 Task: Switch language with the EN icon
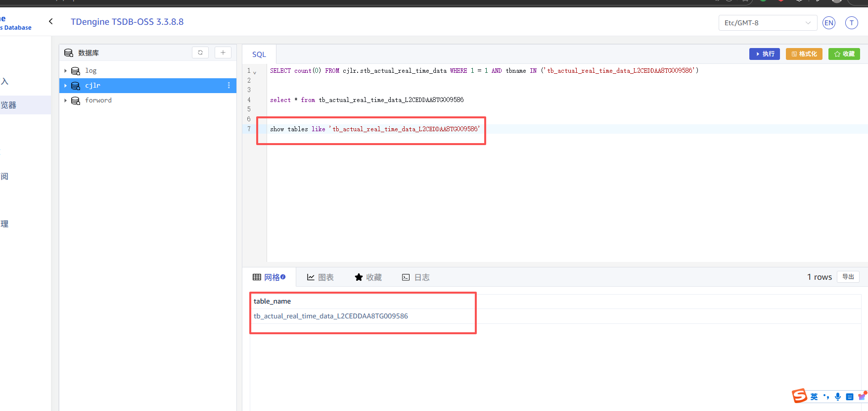[x=829, y=23]
